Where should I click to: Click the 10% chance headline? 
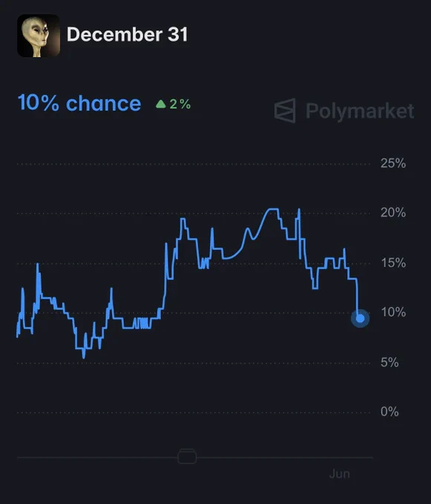click(79, 103)
